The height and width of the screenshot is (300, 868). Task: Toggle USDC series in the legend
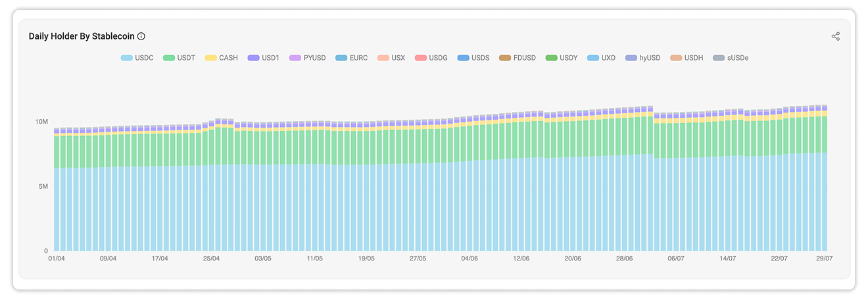(x=137, y=58)
